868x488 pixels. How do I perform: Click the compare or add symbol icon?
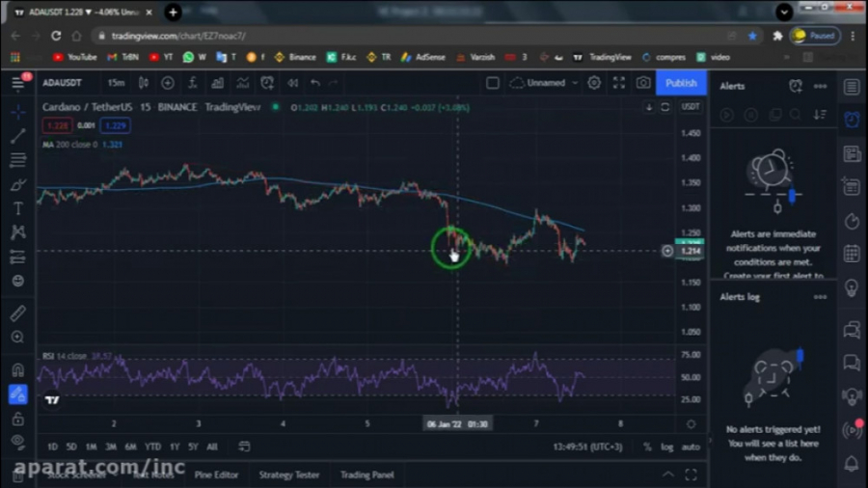tap(167, 83)
